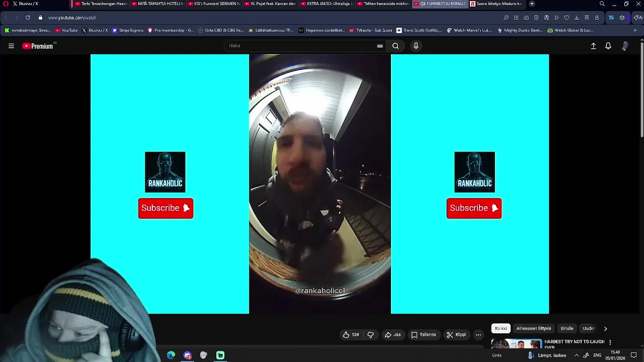Open the clock showing 15.40
644x362 pixels.
click(x=615, y=355)
